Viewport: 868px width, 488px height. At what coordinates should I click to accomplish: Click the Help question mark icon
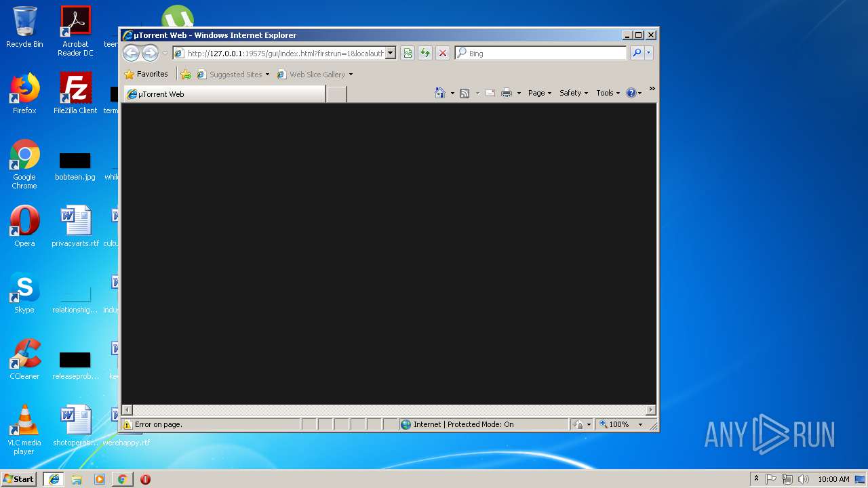click(631, 93)
